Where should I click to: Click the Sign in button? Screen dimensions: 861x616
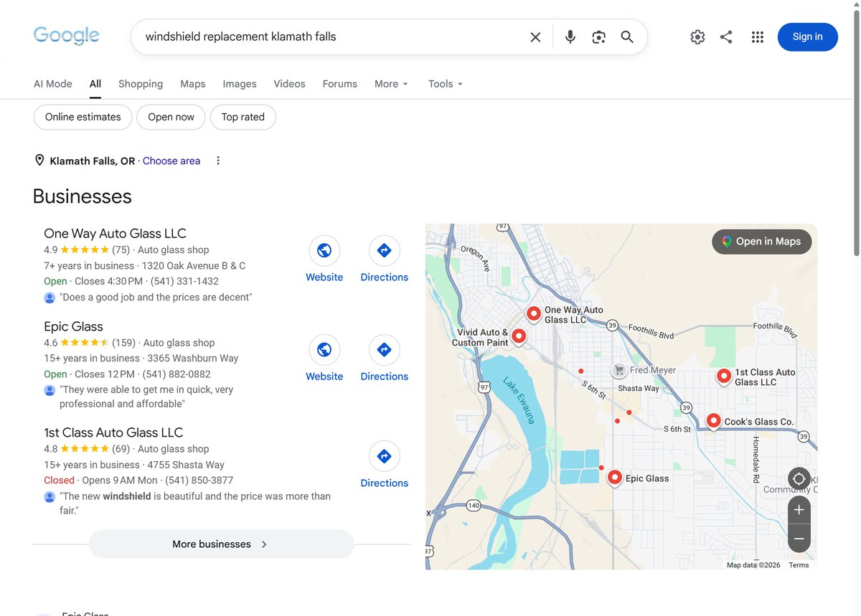808,37
